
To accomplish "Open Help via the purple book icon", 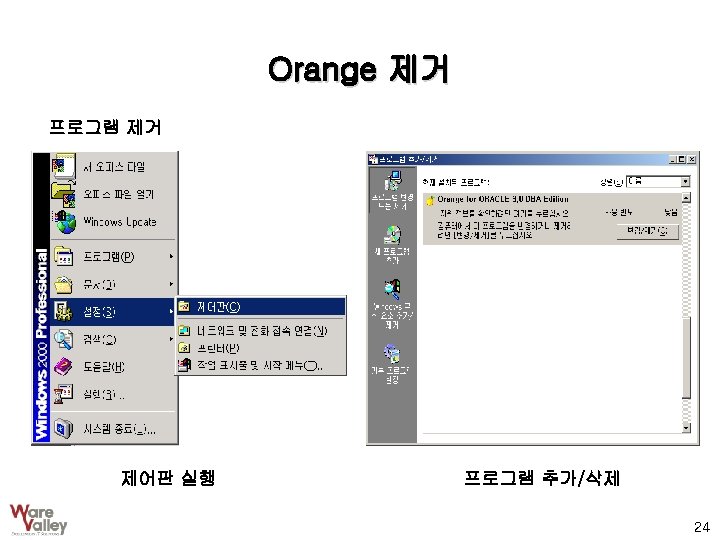I will [63, 366].
